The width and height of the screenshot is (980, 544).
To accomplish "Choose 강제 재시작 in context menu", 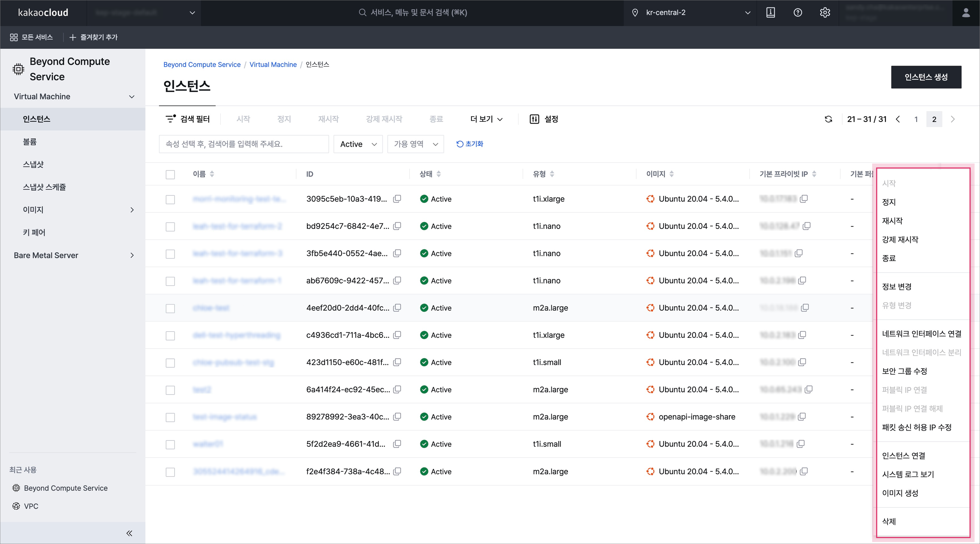I will tap(900, 239).
